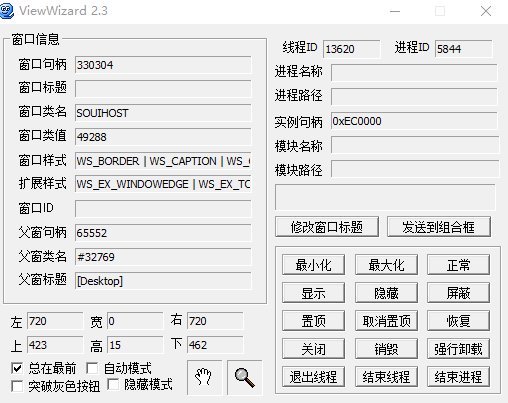
Task: Click the 发送到组合框 button
Action: pos(439,227)
